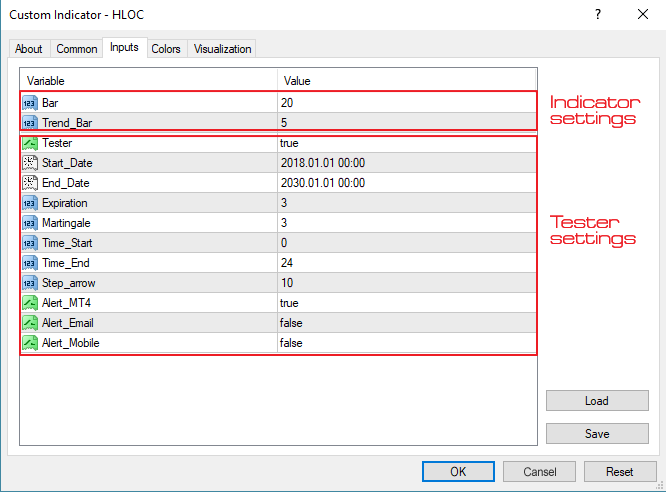Viewport: 666px width, 492px height.
Task: Click the integer icon beside Bar variable
Action: point(30,103)
